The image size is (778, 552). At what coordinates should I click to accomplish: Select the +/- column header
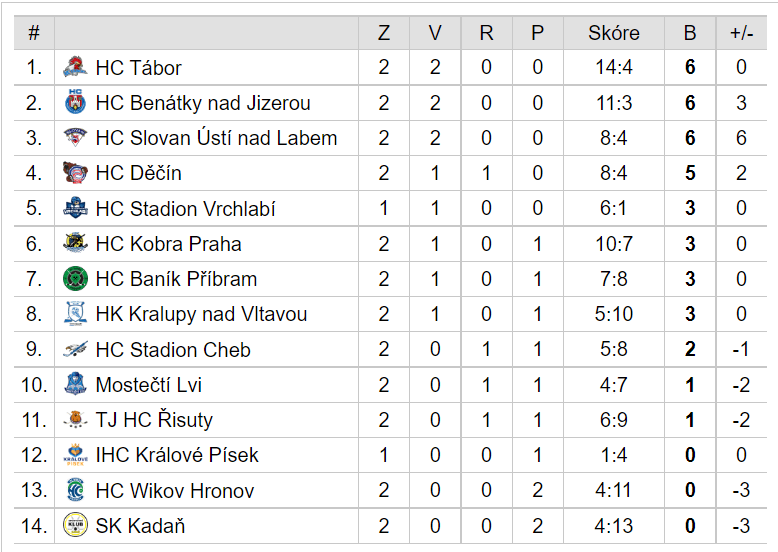tap(742, 33)
